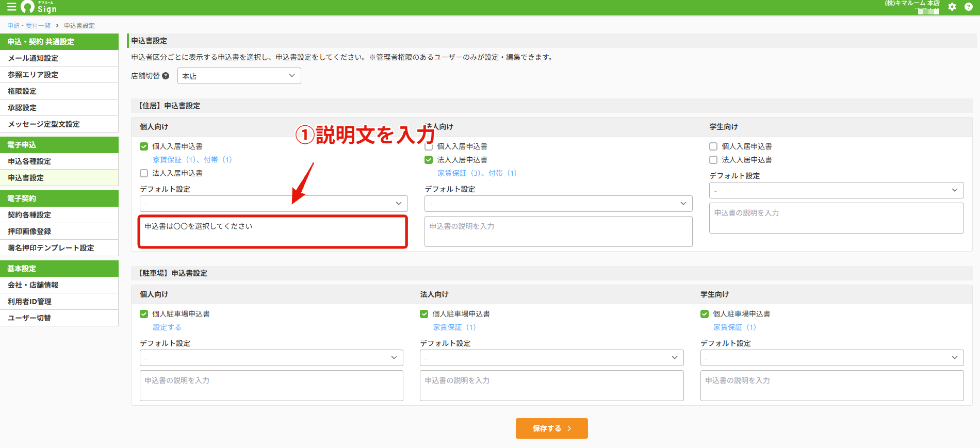
Task: Click the arrow icon in 保存する button
Action: point(569,428)
